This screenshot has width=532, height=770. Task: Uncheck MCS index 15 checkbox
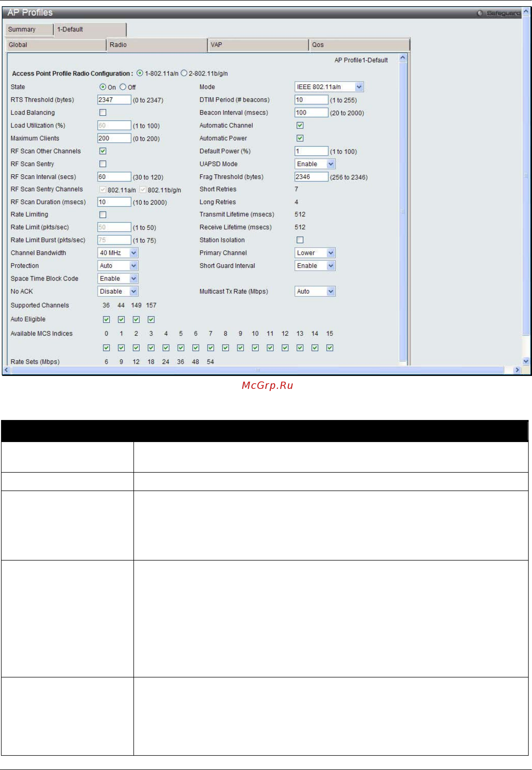click(330, 348)
